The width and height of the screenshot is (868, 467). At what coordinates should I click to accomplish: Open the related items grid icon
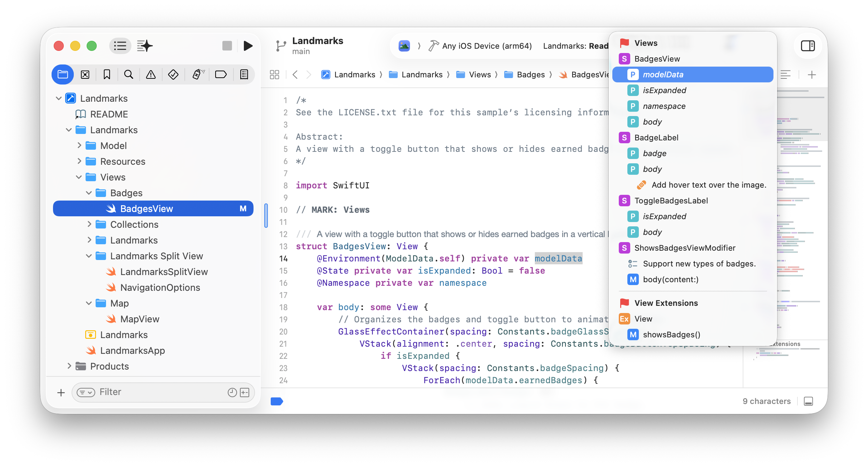pyautogui.click(x=274, y=74)
